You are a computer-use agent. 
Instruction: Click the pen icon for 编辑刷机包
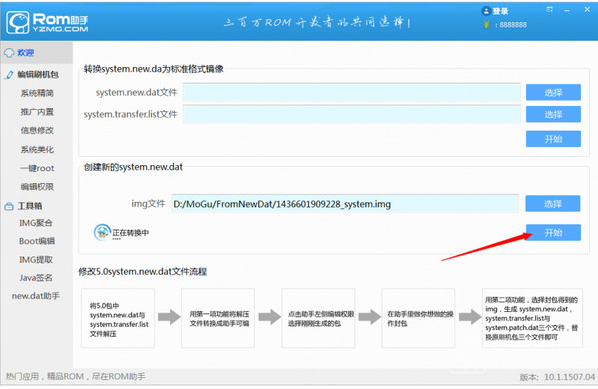pos(10,75)
